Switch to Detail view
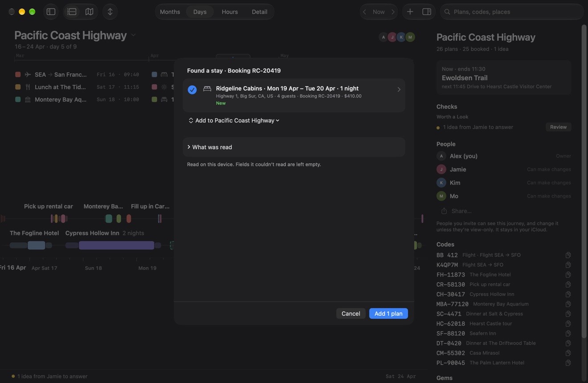This screenshot has height=383, width=588. 259,12
